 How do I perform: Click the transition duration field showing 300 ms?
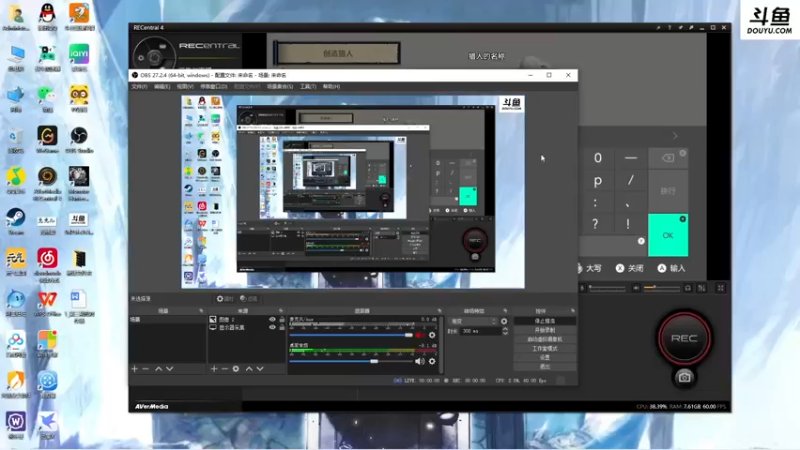pos(480,331)
